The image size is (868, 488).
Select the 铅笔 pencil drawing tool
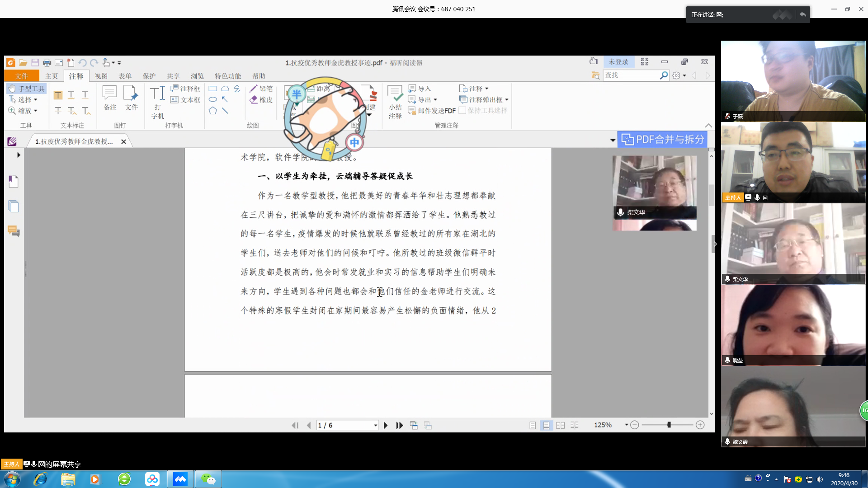pos(261,89)
